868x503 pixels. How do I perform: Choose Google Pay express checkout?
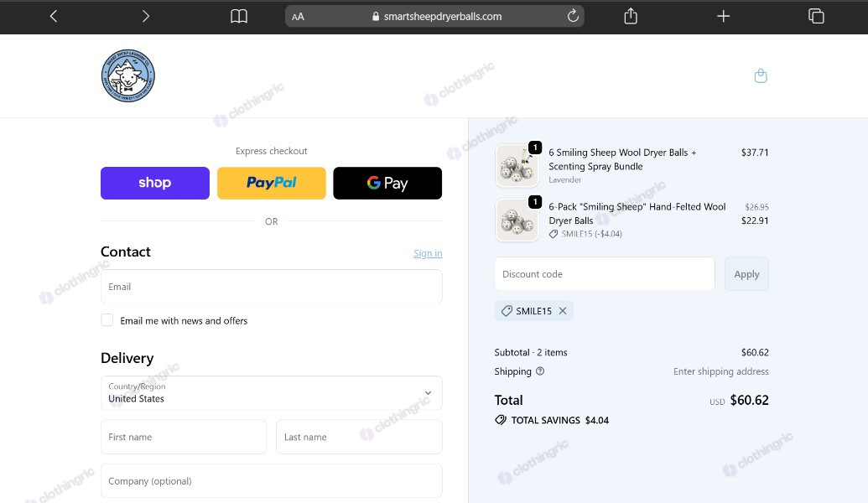(387, 183)
